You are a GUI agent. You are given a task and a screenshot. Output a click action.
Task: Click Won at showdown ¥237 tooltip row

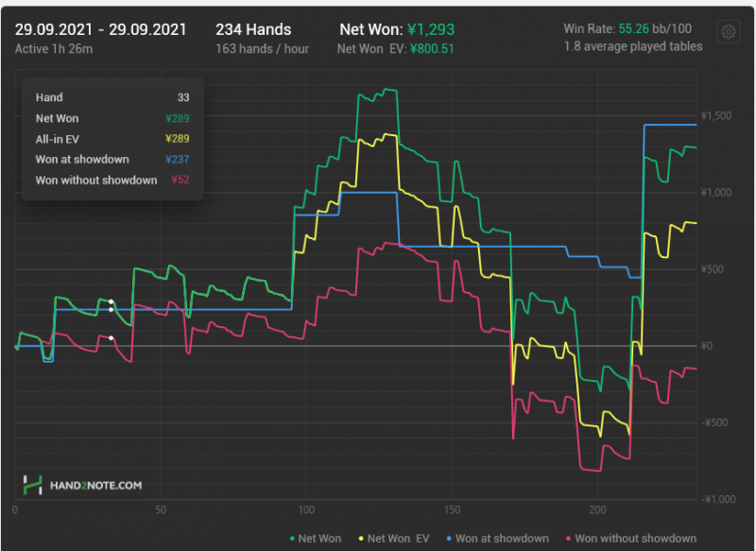point(113,160)
